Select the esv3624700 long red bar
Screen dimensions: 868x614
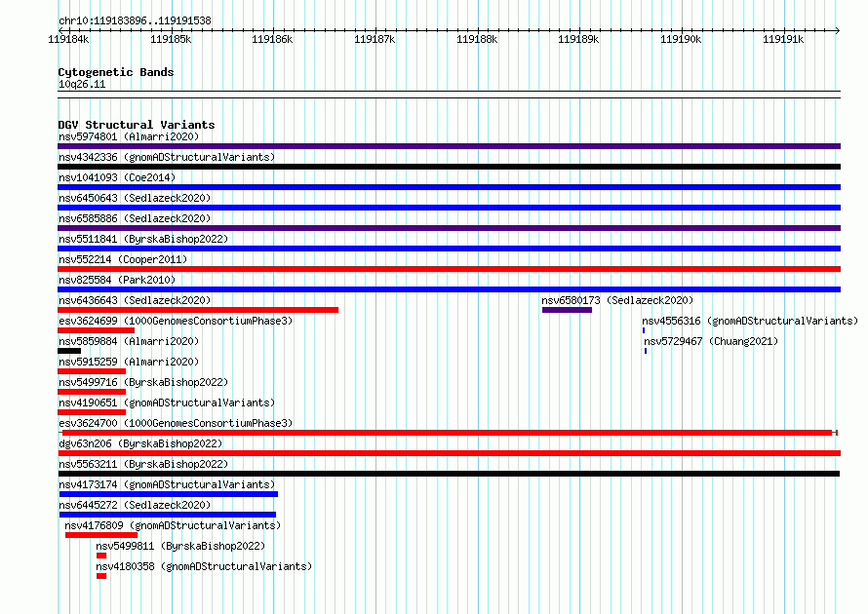click(x=448, y=433)
